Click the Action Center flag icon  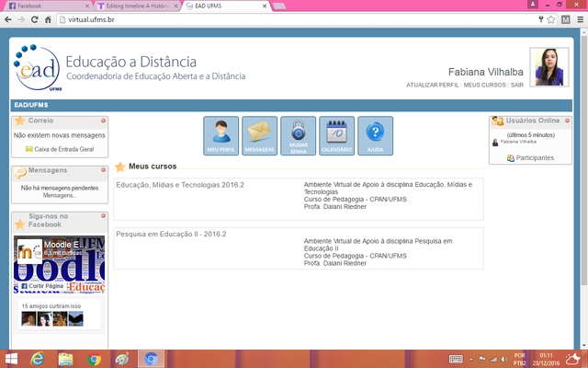482,360
